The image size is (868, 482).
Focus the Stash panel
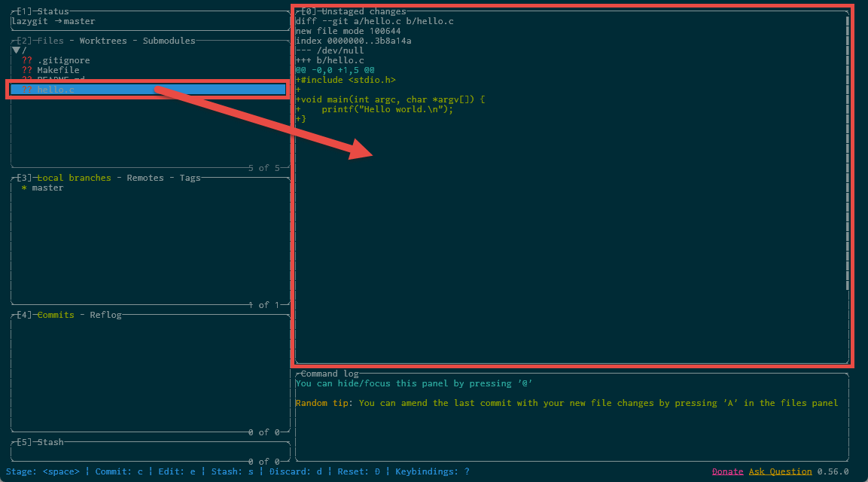click(x=151, y=452)
